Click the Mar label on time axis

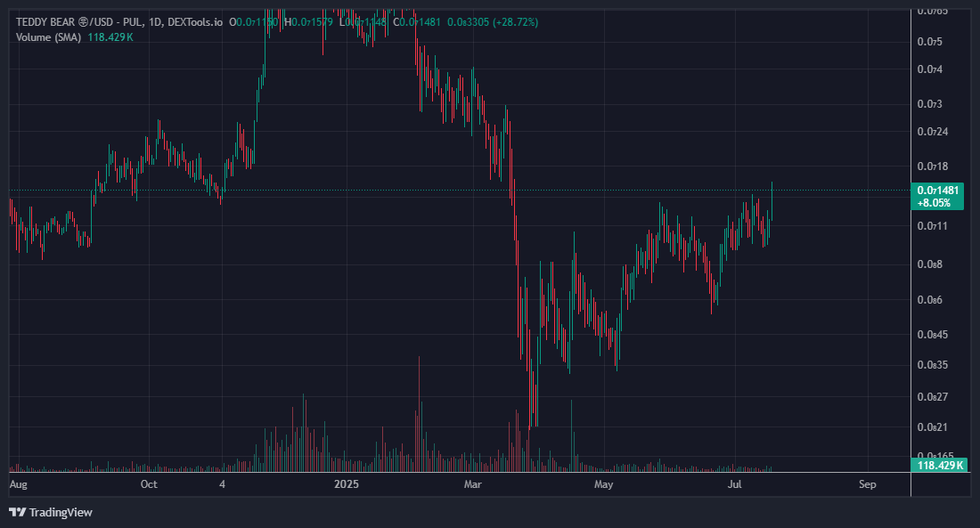point(473,484)
